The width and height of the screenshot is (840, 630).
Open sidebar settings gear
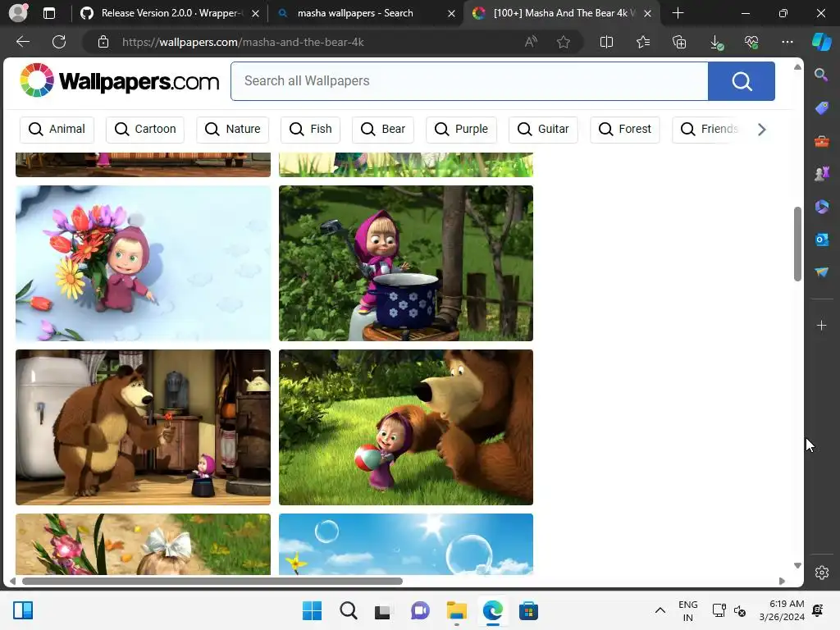click(x=822, y=573)
